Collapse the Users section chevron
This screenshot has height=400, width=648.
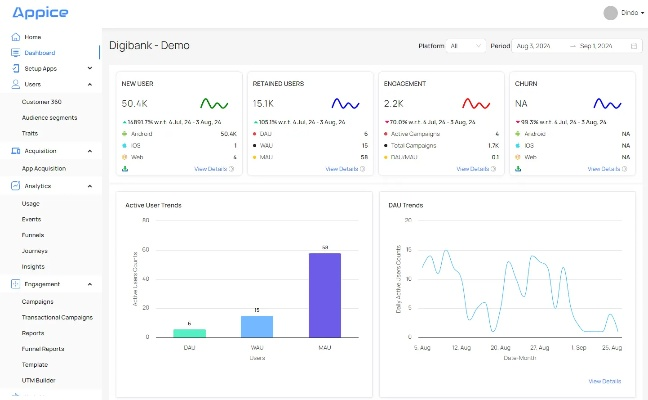(90, 84)
